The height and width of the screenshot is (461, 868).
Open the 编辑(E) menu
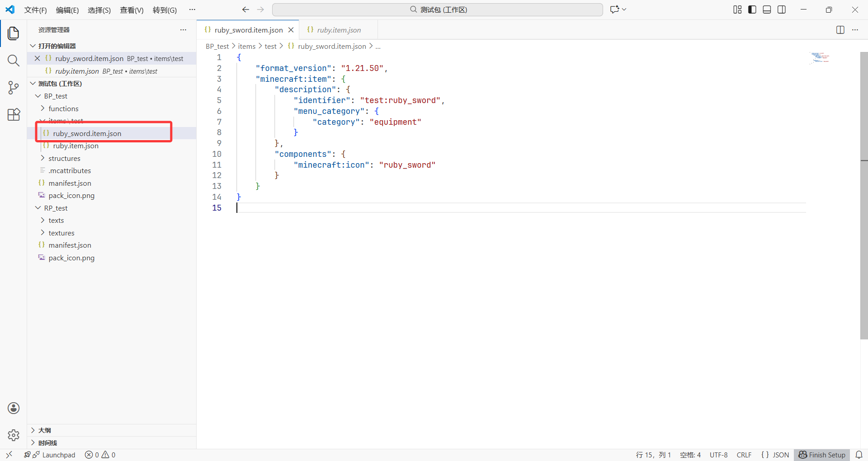click(67, 10)
